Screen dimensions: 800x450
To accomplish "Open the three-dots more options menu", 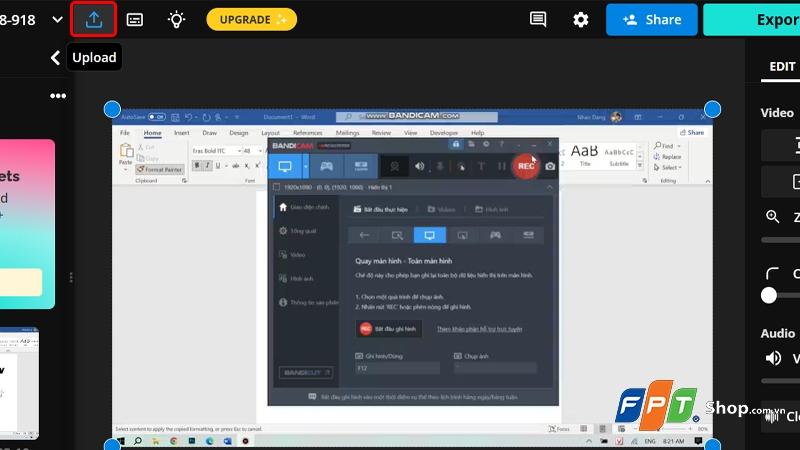I will click(58, 96).
